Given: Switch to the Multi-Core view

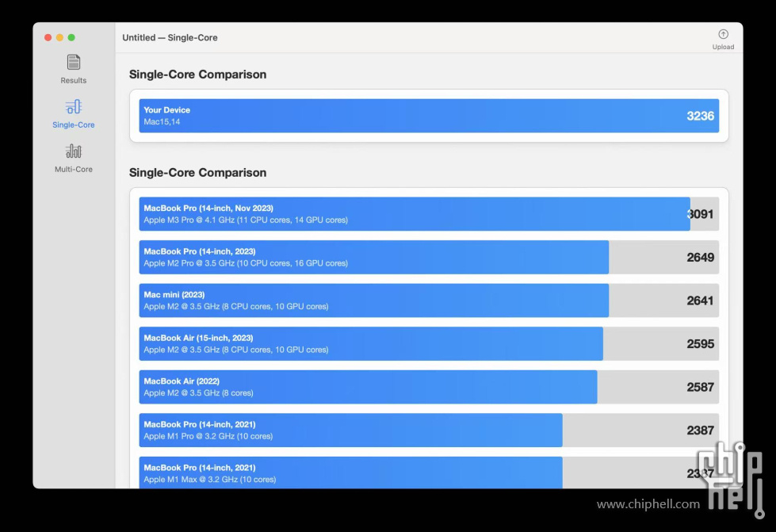Looking at the screenshot, I should click(x=73, y=159).
